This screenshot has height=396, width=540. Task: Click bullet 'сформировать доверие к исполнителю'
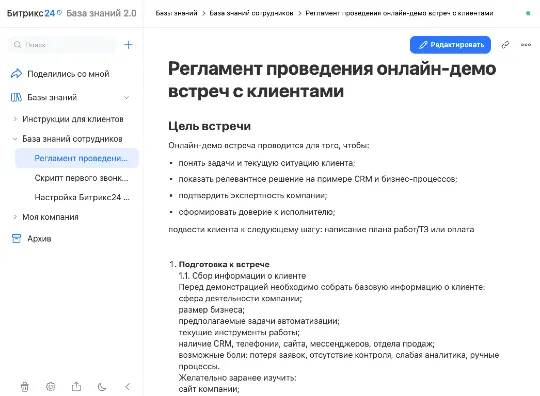(257, 212)
